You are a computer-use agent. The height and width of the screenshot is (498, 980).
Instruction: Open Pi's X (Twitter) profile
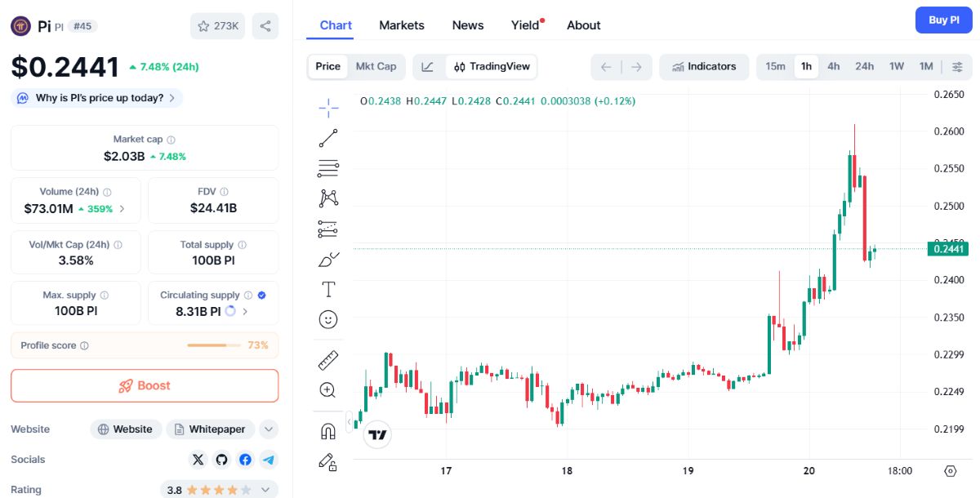tap(198, 460)
